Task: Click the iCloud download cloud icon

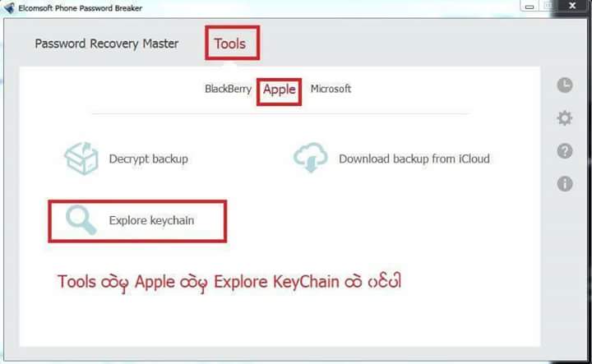Action: [310, 157]
